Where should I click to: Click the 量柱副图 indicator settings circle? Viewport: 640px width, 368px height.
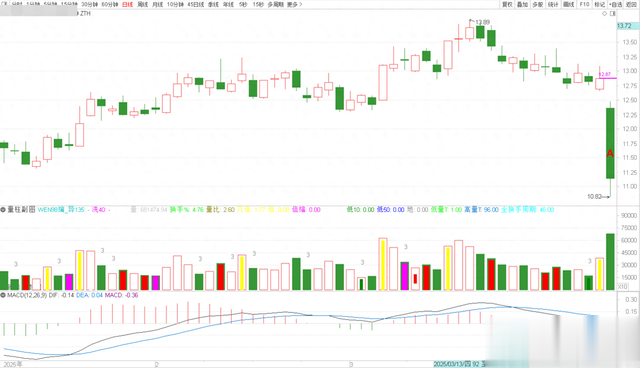tap(3, 210)
